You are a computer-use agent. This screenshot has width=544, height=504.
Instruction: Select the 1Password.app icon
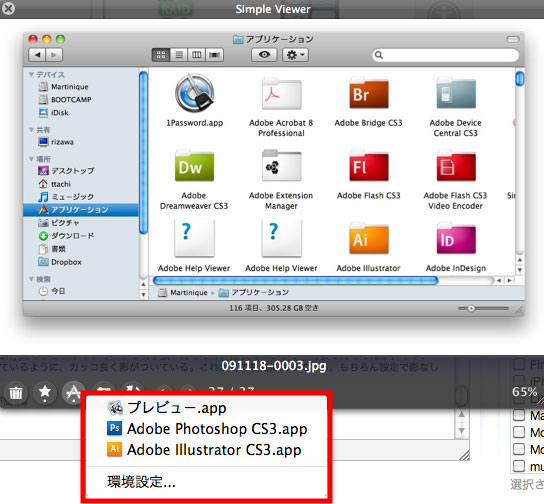pyautogui.click(x=194, y=93)
